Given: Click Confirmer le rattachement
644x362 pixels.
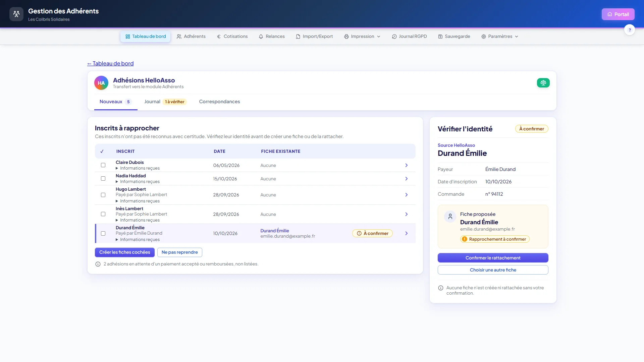Looking at the screenshot, I should (493, 258).
